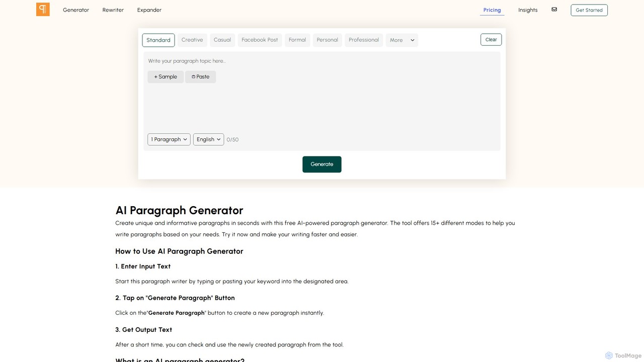The width and height of the screenshot is (644, 362).
Task: Click the 0/50 character counter
Action: pyautogui.click(x=232, y=140)
